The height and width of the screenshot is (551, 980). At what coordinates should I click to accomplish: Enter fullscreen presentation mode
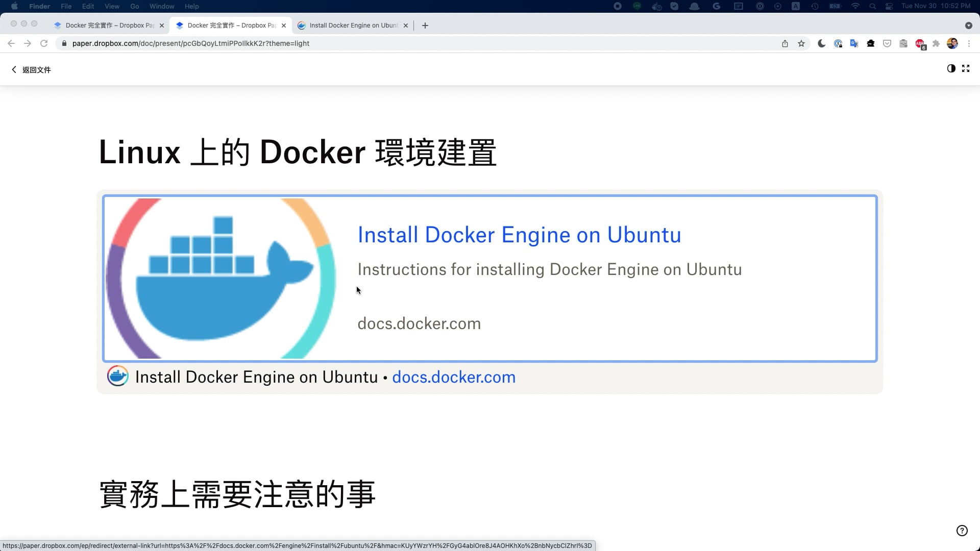click(966, 68)
